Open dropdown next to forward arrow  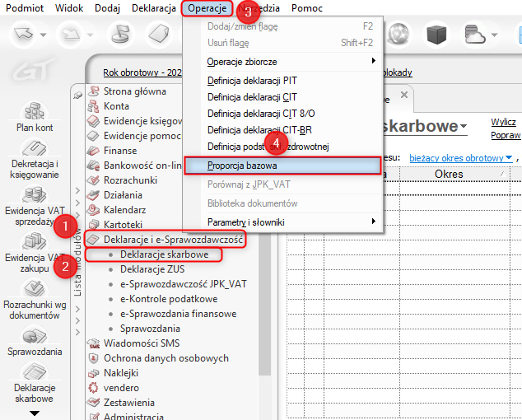91,35
